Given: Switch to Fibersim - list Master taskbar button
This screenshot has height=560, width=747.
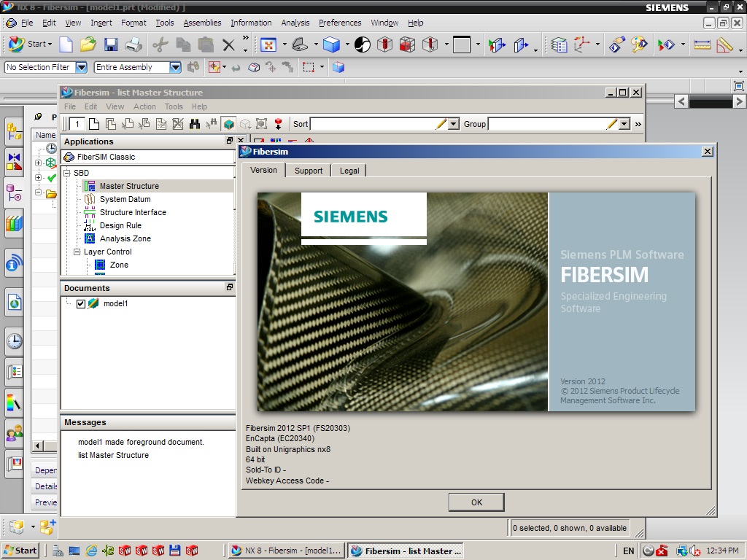Looking at the screenshot, I should click(x=406, y=551).
